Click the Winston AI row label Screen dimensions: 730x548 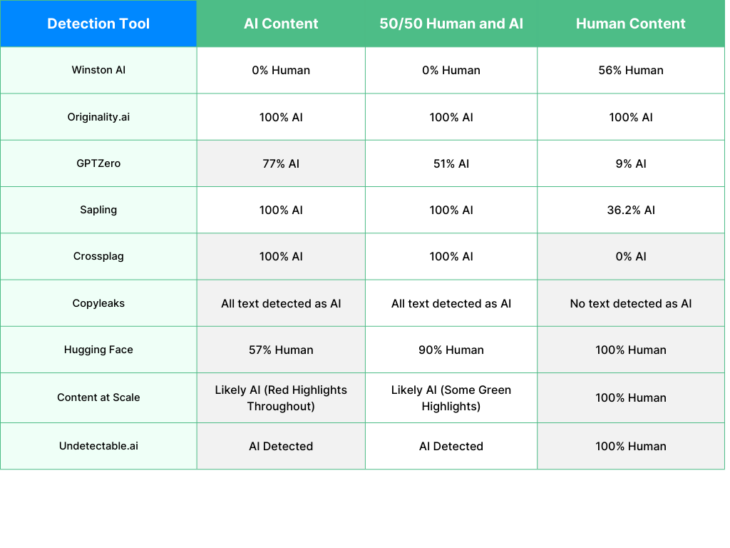98,70
